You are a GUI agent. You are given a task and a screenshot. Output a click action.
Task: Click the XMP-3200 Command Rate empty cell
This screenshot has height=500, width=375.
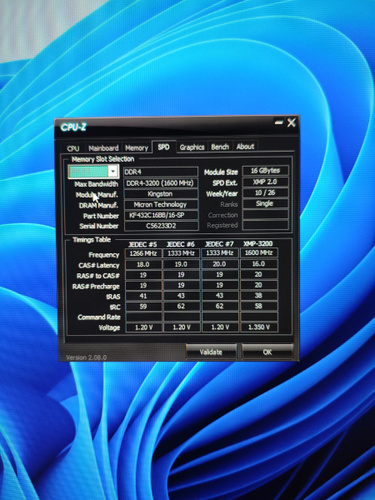(259, 317)
